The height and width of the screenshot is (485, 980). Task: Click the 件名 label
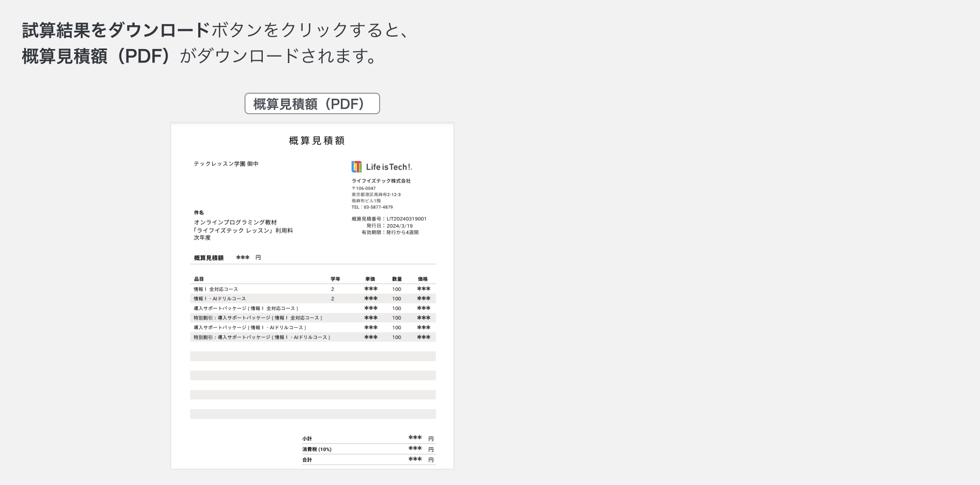tap(199, 213)
